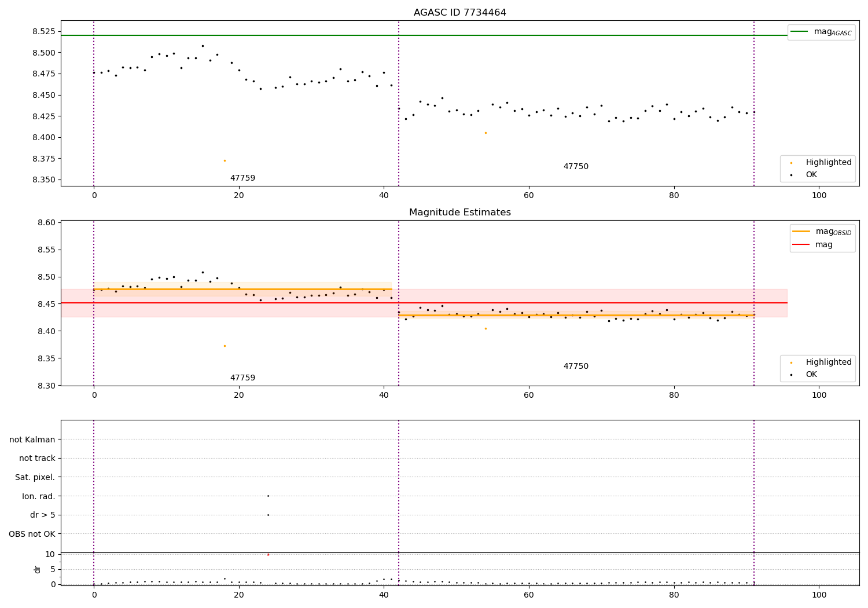Click 'Highlighted' in the Magnitude Estimates legend
The height and width of the screenshot is (608, 868).
[829, 362]
